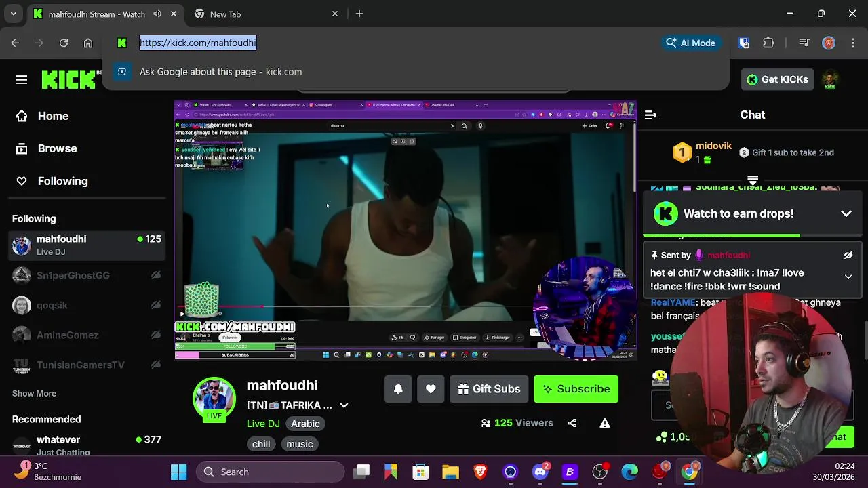Open TunisianGamersTV offline channel

coord(87,365)
